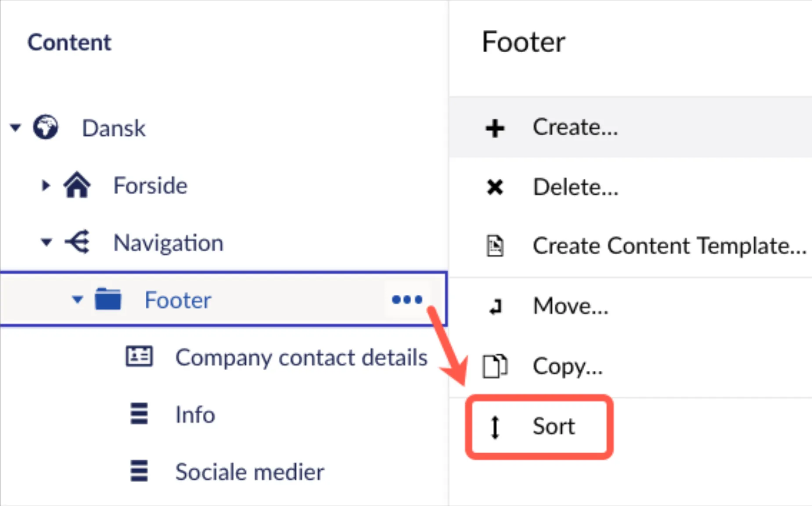Image resolution: width=812 pixels, height=506 pixels.
Task: Click the contact card icon for Company contact details
Action: coord(139,356)
